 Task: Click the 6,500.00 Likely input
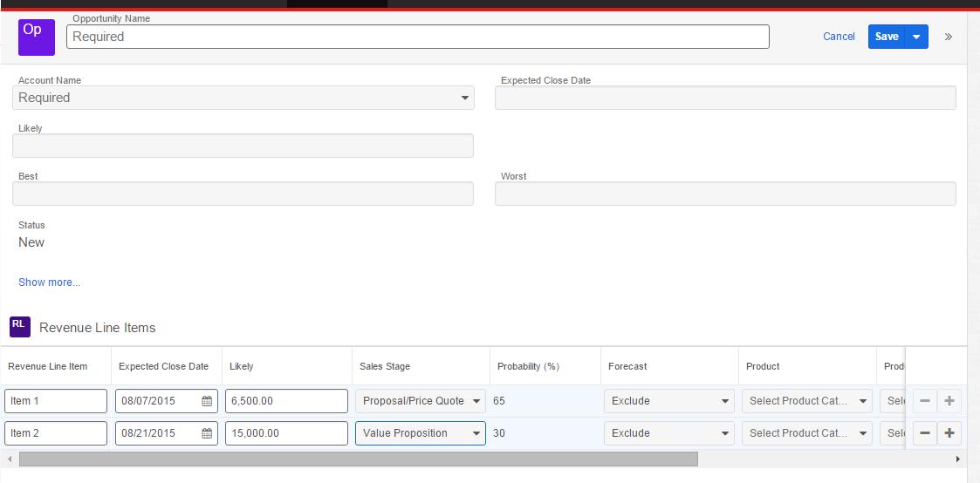coord(286,401)
